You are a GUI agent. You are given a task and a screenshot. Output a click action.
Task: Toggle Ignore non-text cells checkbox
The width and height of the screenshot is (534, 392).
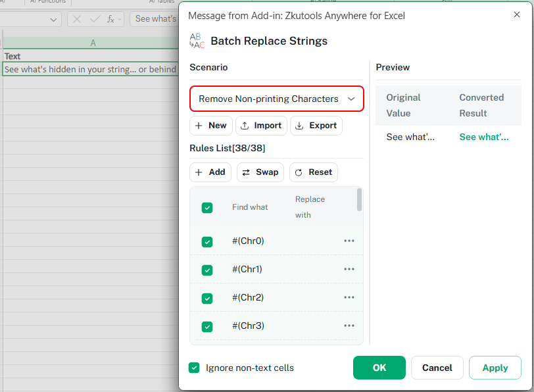194,368
